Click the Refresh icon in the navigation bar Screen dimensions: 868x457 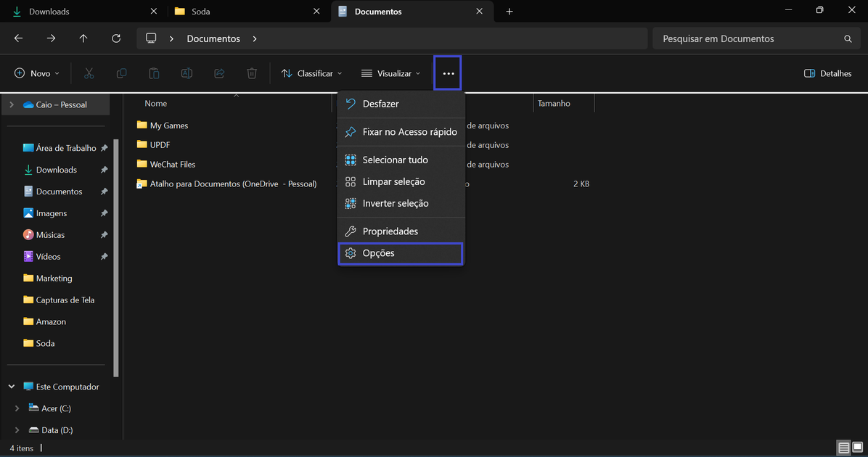116,38
